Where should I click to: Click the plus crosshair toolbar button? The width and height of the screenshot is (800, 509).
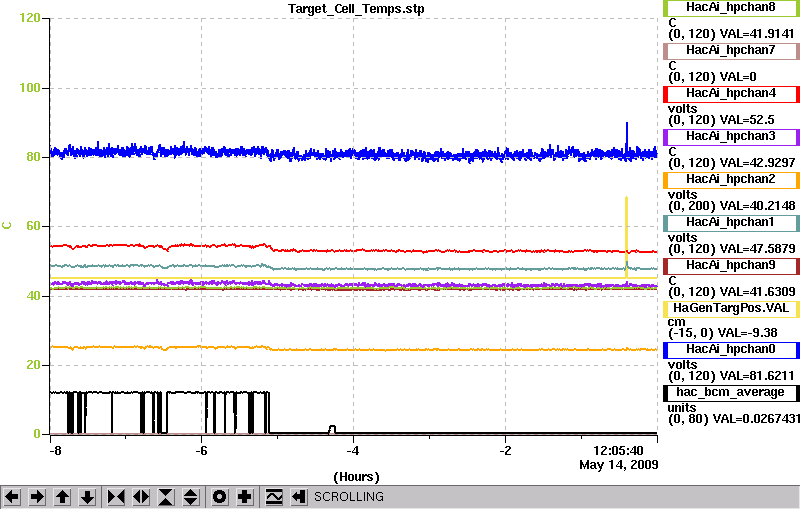[245, 496]
